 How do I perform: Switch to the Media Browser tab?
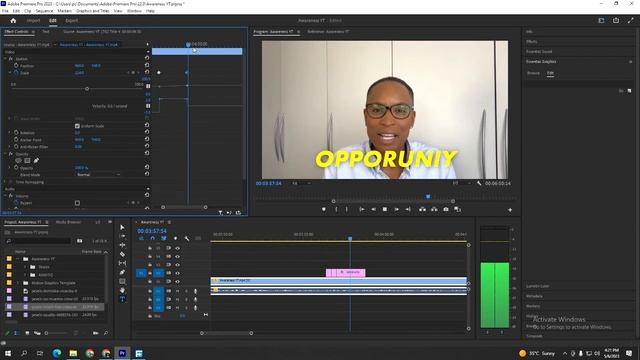coord(68,222)
